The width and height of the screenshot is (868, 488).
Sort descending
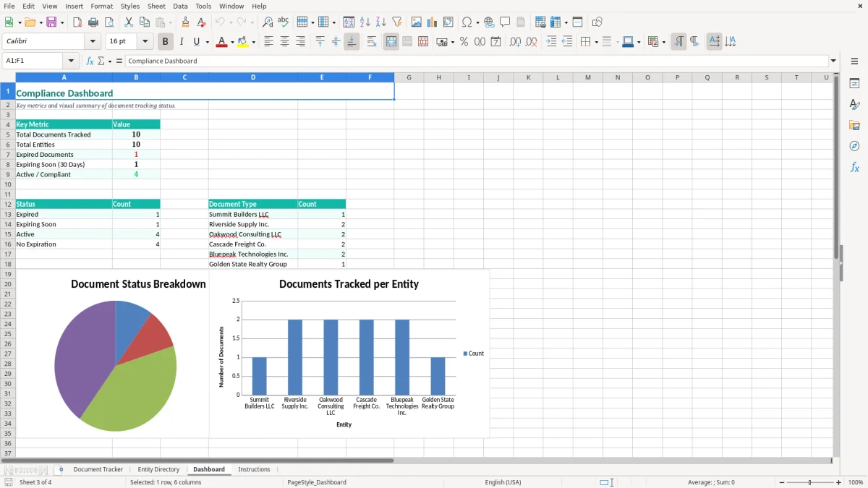(381, 22)
